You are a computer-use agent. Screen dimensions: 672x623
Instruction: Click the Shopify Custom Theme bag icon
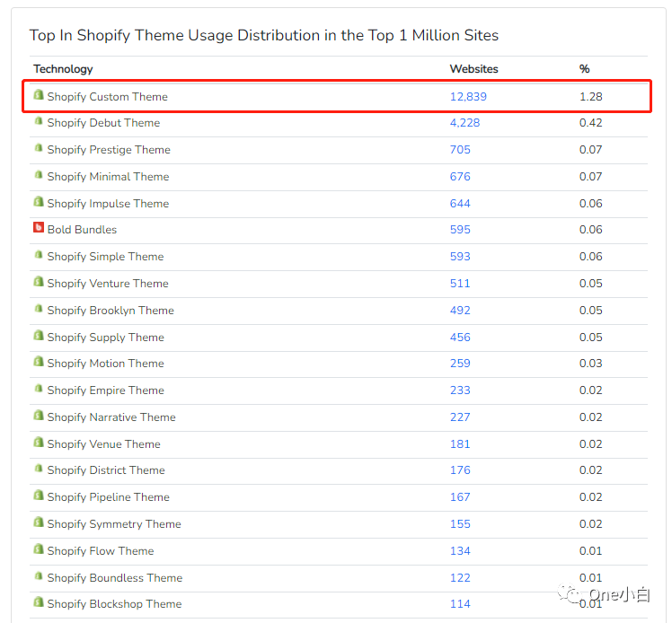(39, 95)
